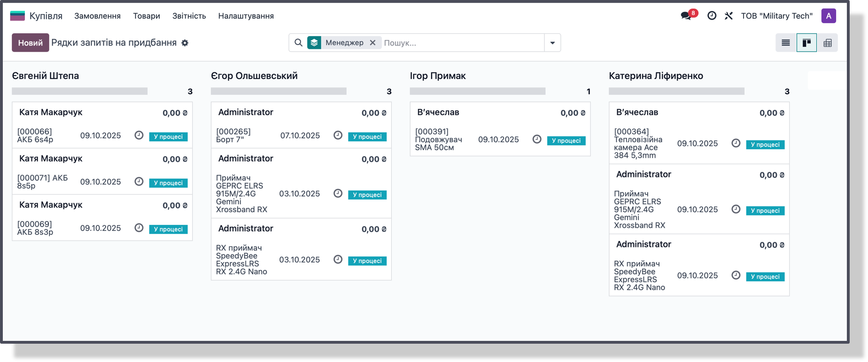Click the Купівля app logo icon

17,15
